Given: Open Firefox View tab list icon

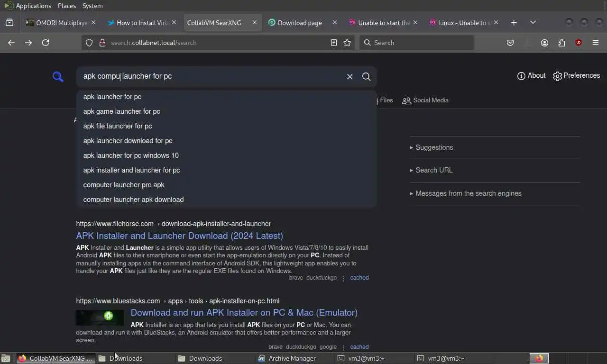Looking at the screenshot, I should [9, 22].
